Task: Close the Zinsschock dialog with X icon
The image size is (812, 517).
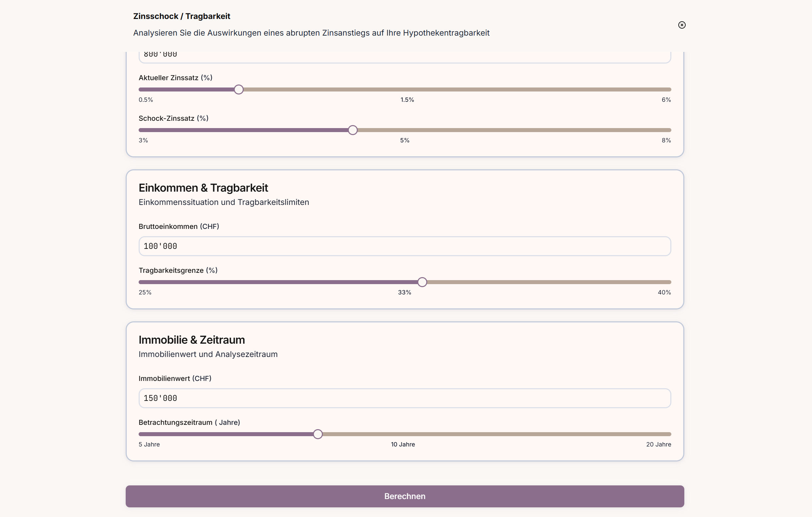Action: point(682,25)
